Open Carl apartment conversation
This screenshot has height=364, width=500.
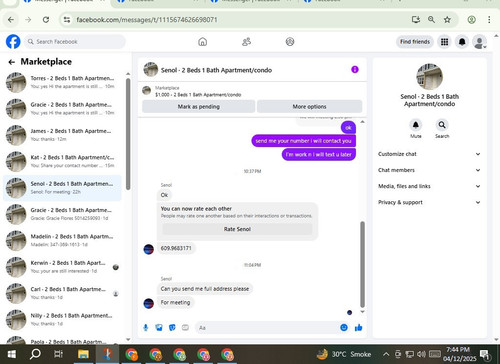pos(62,293)
